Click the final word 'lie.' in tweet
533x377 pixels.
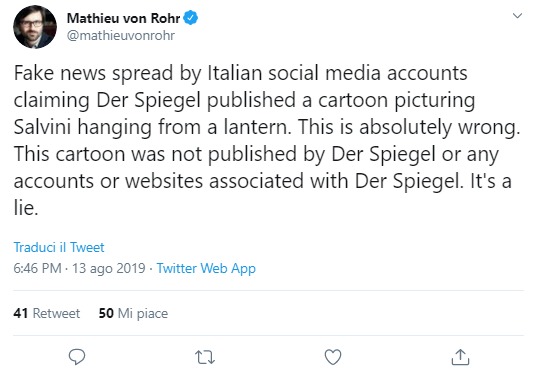tap(26, 207)
